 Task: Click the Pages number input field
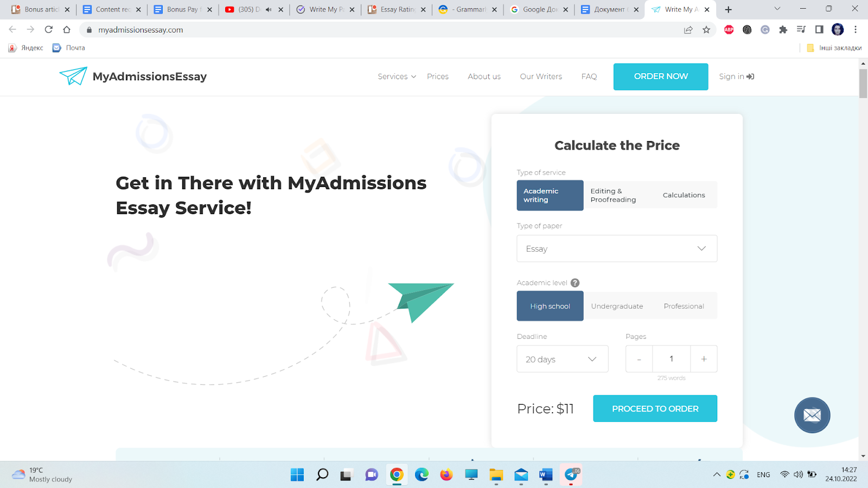point(672,359)
